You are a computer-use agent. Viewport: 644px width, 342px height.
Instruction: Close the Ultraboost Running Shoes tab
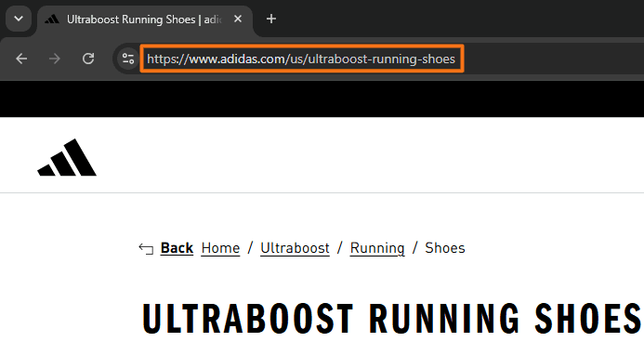pos(238,19)
